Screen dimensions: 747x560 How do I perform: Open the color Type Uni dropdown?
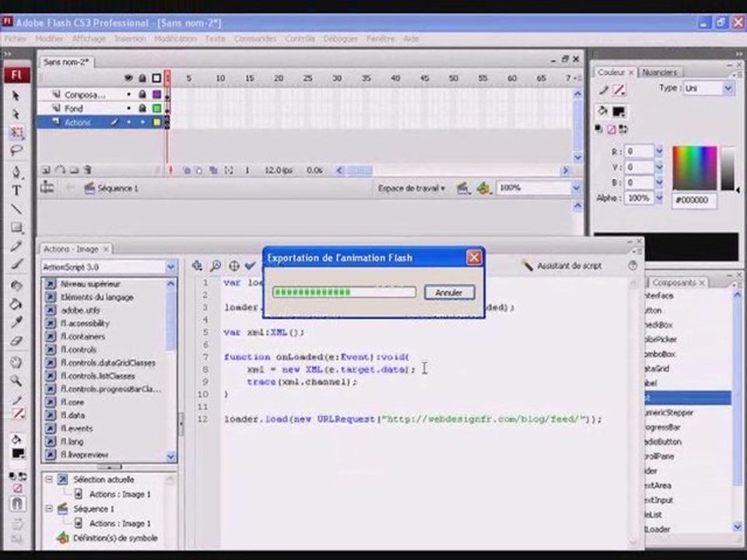pos(728,88)
